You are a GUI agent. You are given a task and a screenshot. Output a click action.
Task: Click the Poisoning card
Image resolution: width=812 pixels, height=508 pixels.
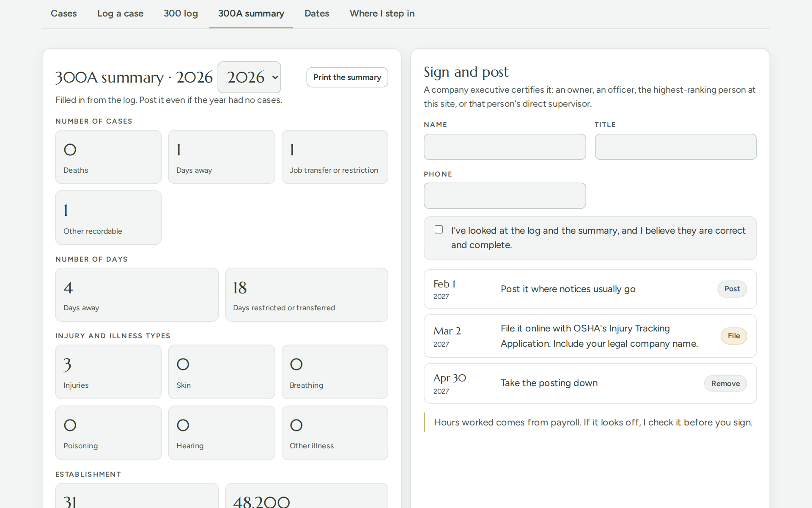[x=108, y=433]
